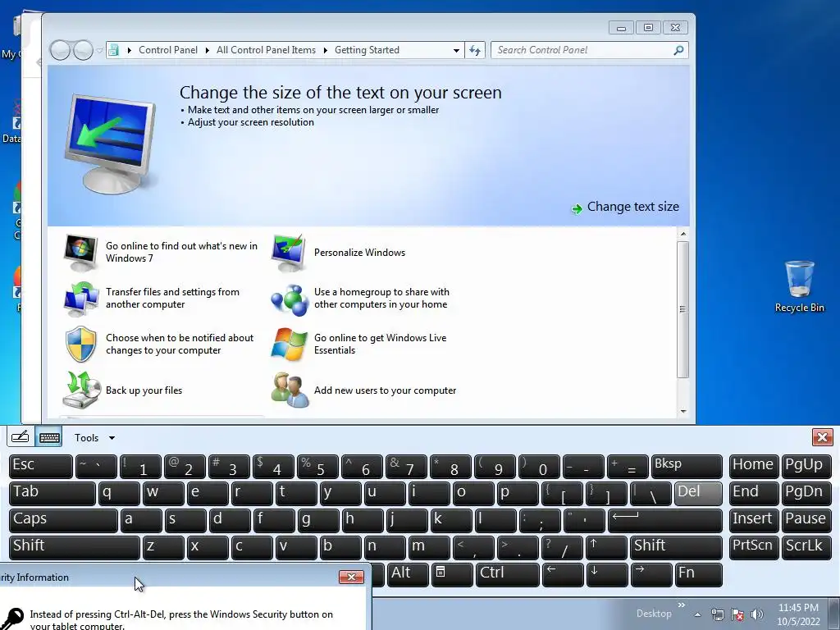Toggle the ScrLk key
Viewport: 840px width, 630px height.
806,547
